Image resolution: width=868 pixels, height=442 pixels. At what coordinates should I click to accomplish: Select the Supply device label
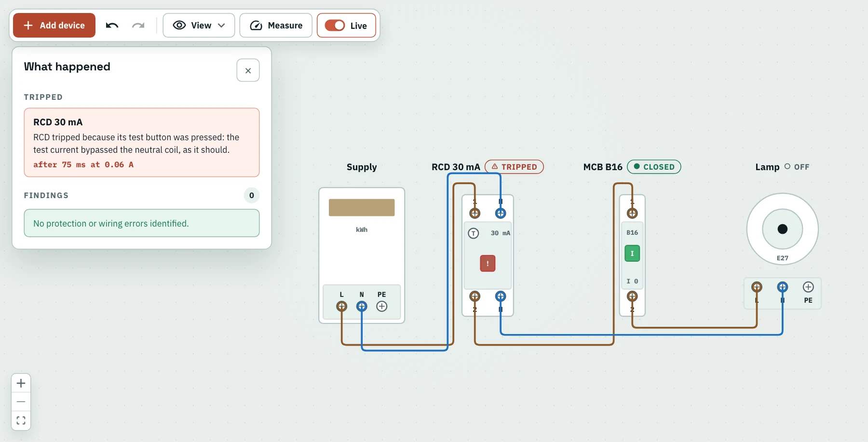[362, 167]
